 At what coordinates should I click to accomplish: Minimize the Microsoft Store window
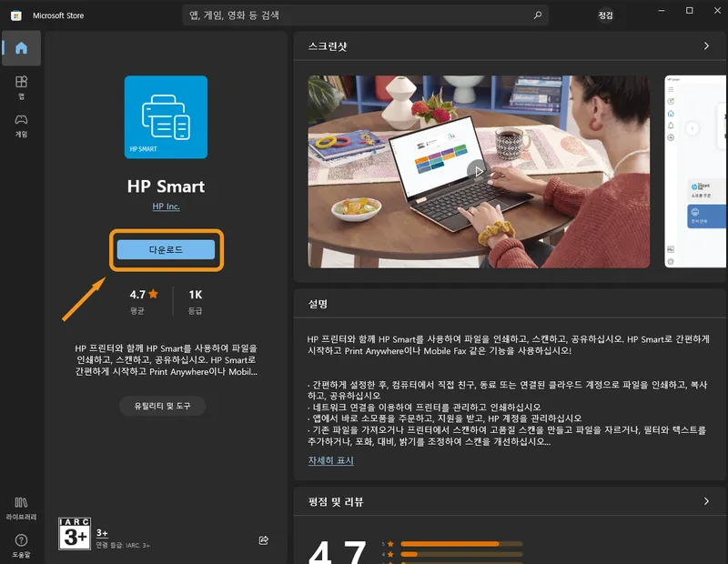[x=662, y=11]
